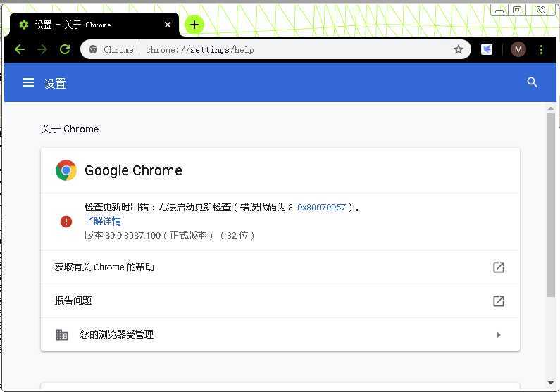This screenshot has height=392, width=560.
Task: Minimize the browser window
Action: pyautogui.click(x=499, y=11)
